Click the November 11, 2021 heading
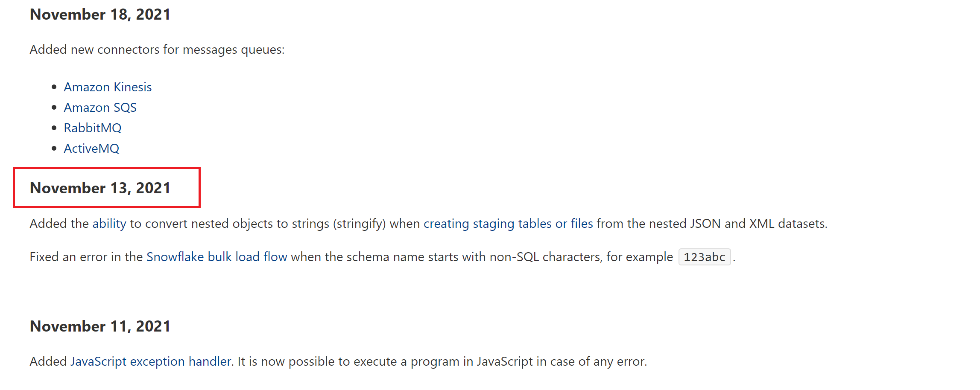This screenshot has width=980, height=390. tap(100, 326)
